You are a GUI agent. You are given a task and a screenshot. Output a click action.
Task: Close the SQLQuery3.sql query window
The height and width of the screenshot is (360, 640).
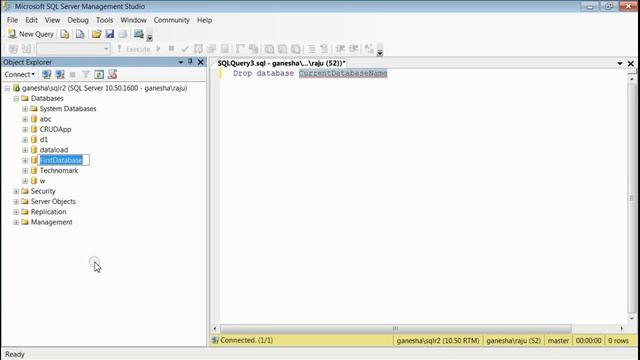point(631,64)
